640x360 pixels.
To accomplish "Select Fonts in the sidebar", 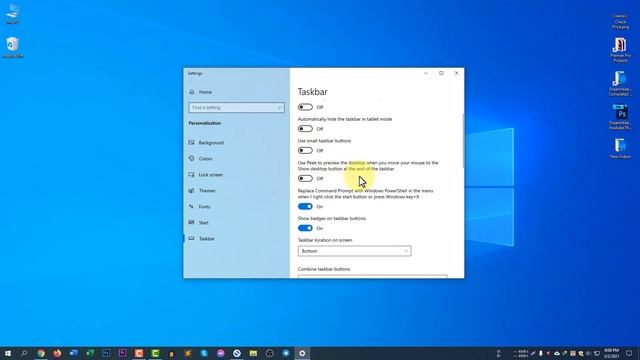I will [x=204, y=207].
